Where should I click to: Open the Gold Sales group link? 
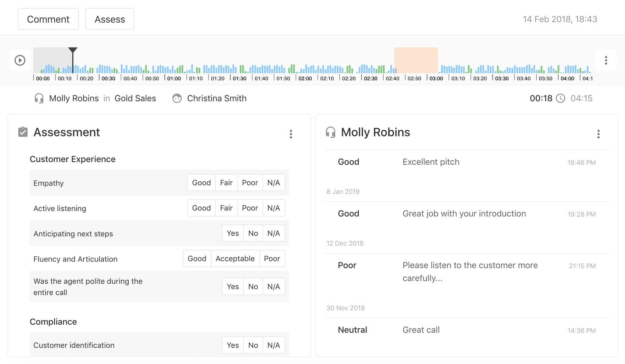135,98
